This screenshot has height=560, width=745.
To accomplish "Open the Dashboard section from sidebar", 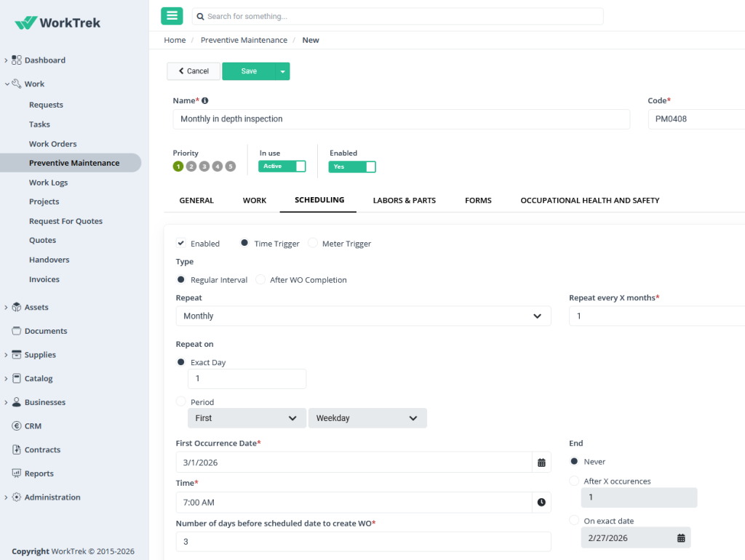I will [41, 60].
